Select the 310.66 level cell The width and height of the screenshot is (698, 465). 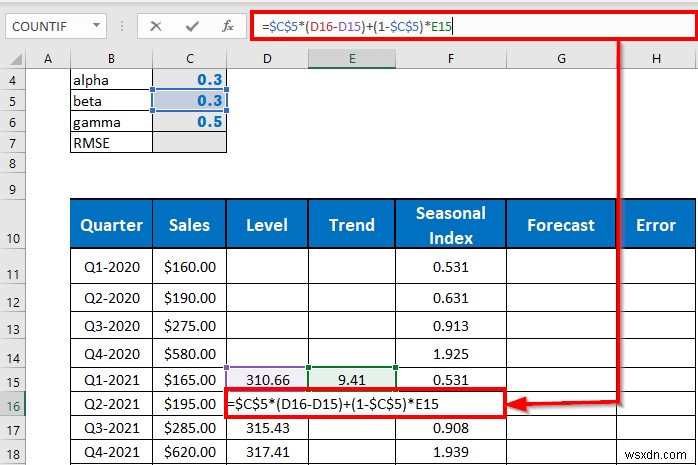[267, 380]
